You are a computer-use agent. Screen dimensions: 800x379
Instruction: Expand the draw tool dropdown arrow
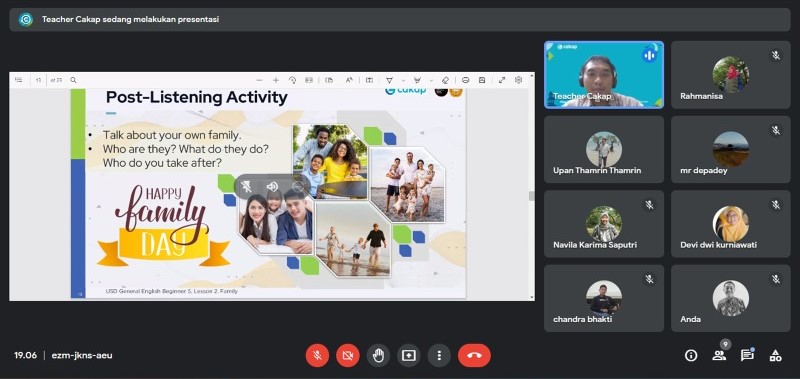click(403, 80)
